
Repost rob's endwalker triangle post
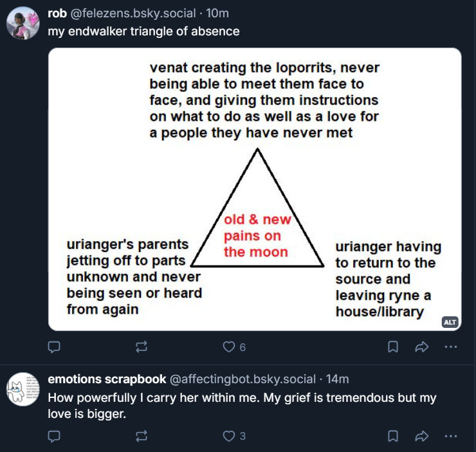[142, 347]
